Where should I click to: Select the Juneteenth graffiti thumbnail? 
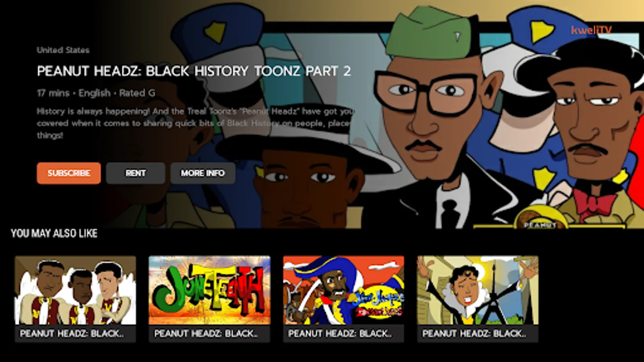pyautogui.click(x=210, y=290)
